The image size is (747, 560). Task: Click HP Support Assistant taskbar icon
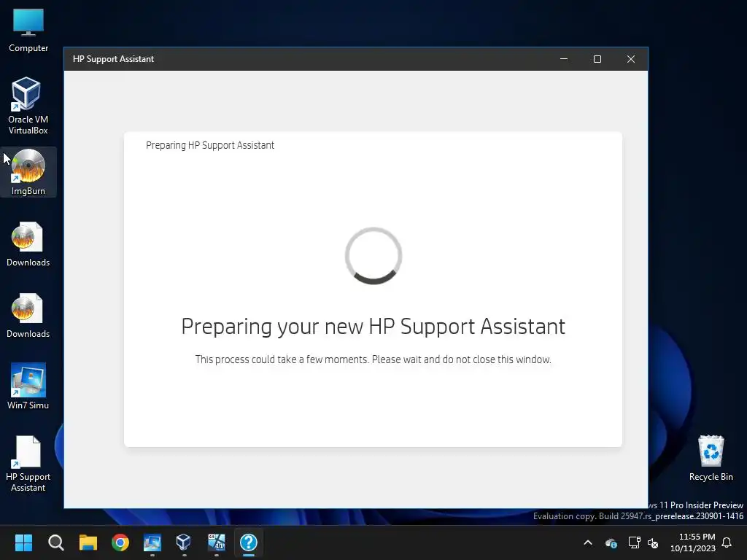click(x=249, y=542)
